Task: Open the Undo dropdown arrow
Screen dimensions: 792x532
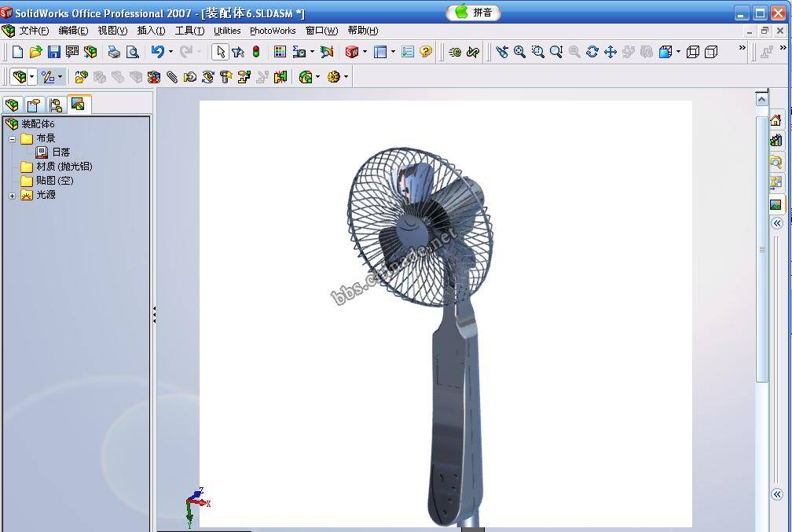Action: pyautogui.click(x=170, y=52)
